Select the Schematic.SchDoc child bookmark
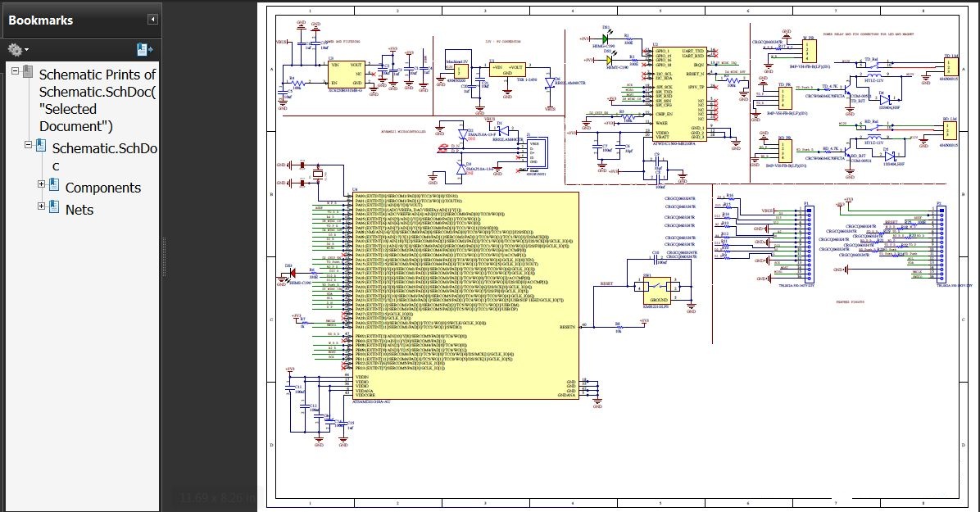 click(x=104, y=156)
